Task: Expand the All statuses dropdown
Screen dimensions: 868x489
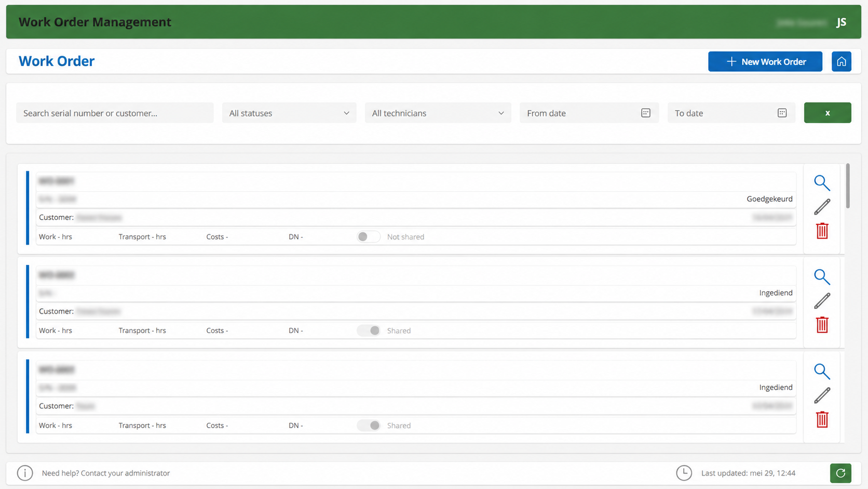Action: click(x=289, y=113)
